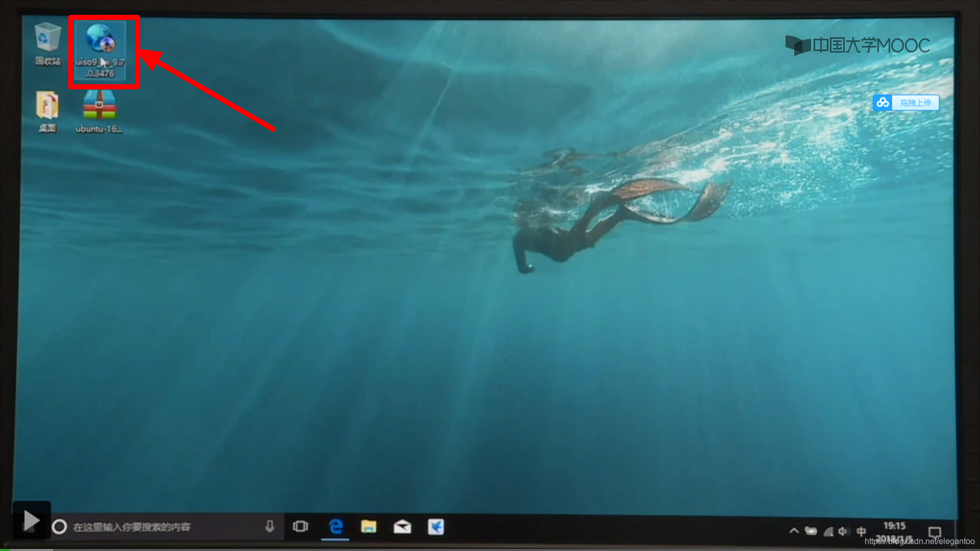This screenshot has height=551, width=980.
Task: Play the video with the play button
Action: (x=32, y=520)
